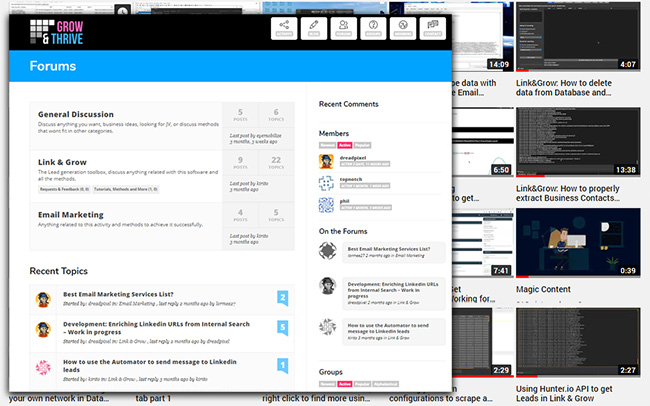Select the Active tab under Groups

pos(344,383)
